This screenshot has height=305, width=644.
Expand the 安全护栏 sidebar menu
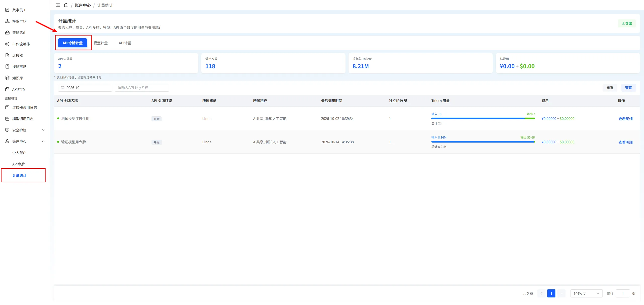[25, 130]
